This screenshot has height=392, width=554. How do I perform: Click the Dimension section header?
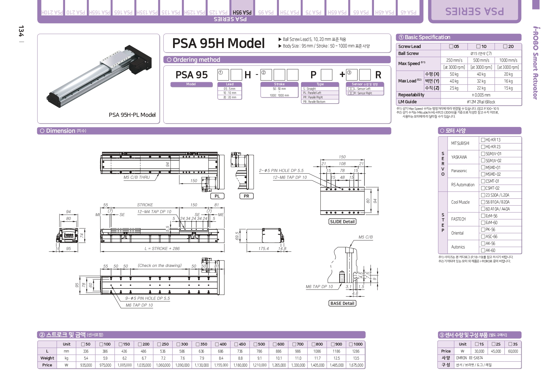click(214, 131)
